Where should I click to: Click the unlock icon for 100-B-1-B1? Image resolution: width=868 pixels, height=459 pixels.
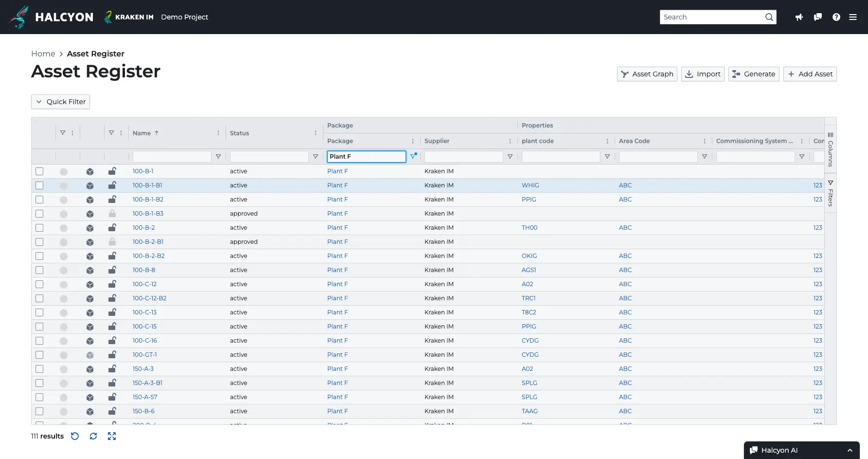(x=112, y=185)
